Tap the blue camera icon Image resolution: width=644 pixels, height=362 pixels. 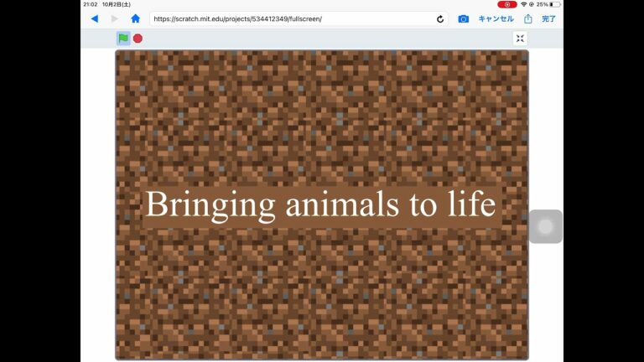[x=464, y=18]
